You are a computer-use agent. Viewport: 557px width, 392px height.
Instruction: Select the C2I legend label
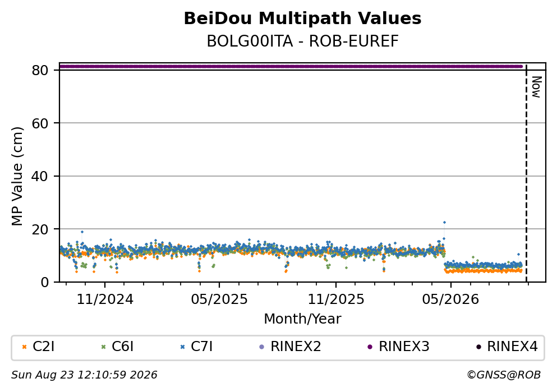pos(43,347)
